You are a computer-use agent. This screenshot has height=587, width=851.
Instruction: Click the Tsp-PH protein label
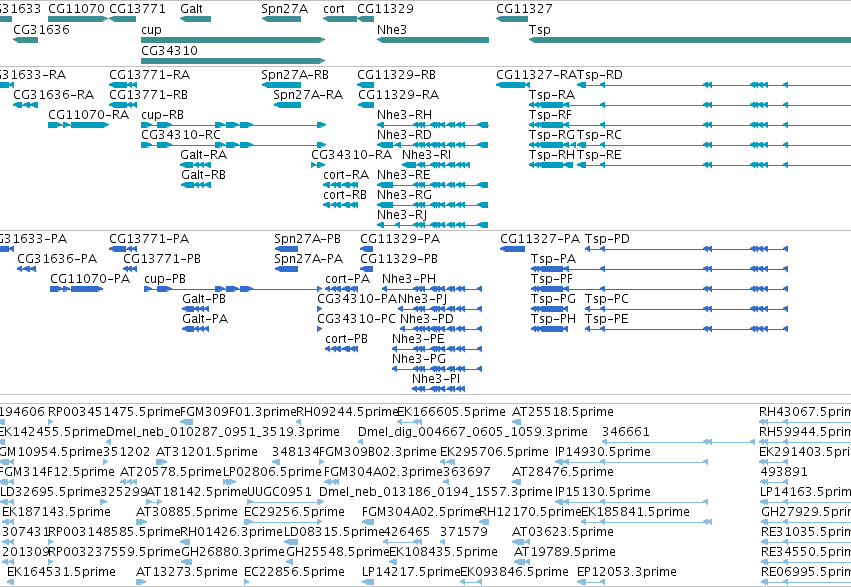(553, 319)
